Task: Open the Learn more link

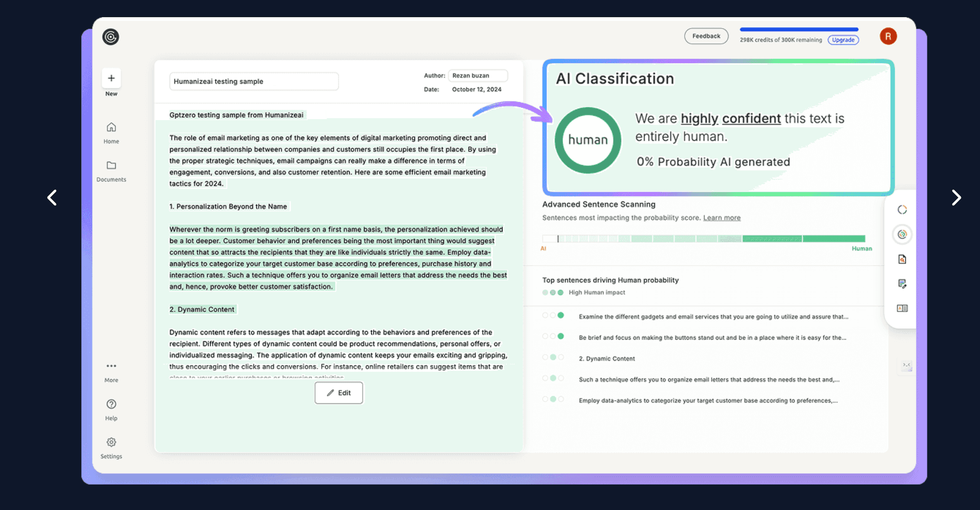Action: (722, 218)
